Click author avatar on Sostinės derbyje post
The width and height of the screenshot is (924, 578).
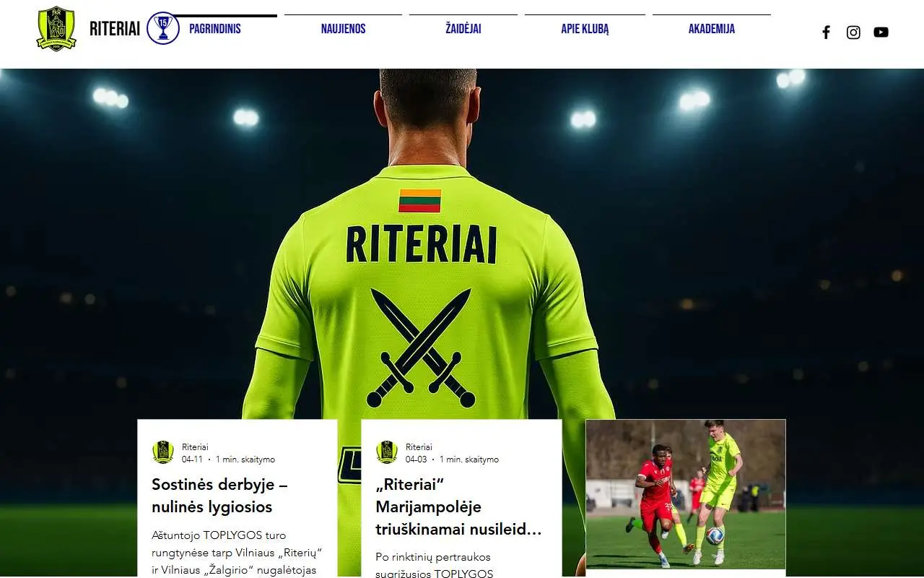(x=163, y=452)
